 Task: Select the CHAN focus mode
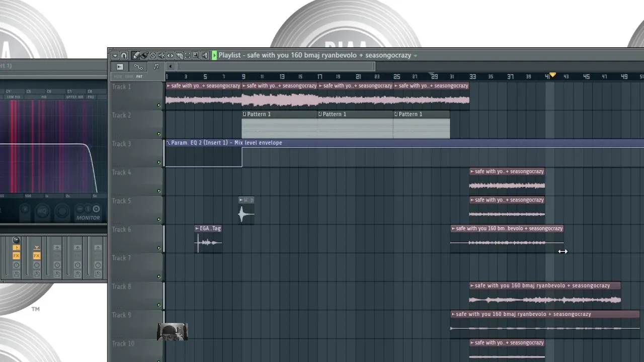129,76
